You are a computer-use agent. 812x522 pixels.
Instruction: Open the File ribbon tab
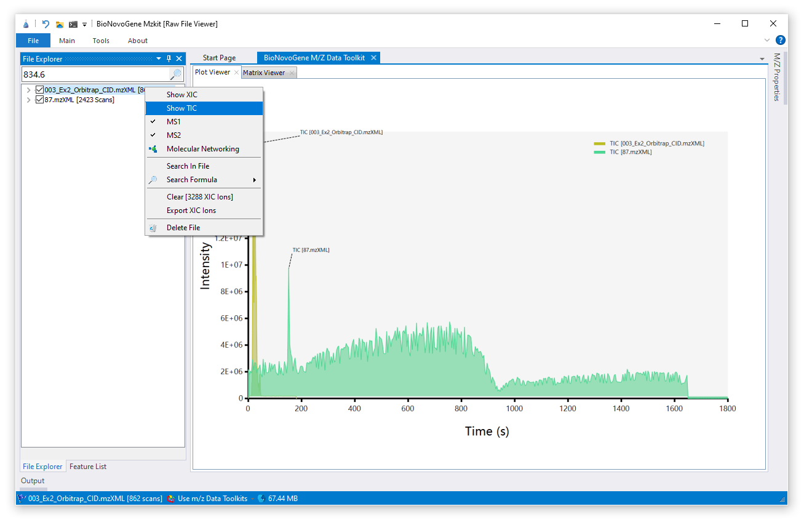[x=33, y=41]
